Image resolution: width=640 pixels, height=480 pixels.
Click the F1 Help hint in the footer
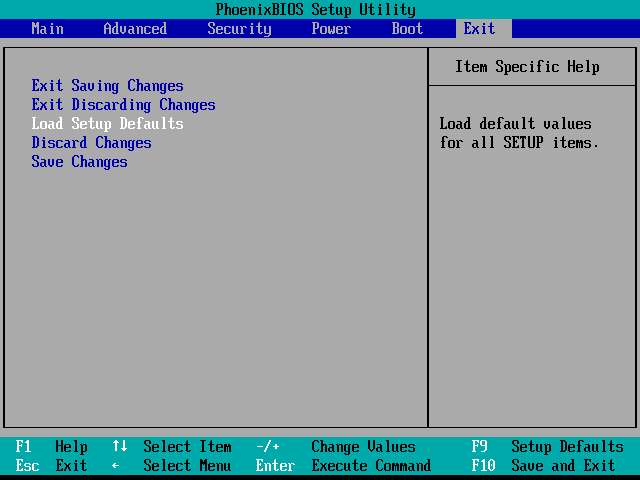pos(52,447)
